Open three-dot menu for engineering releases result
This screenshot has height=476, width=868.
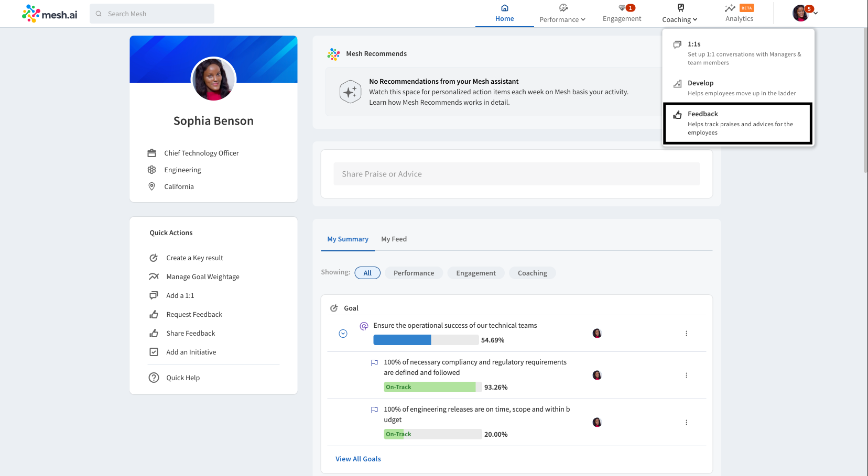686,422
